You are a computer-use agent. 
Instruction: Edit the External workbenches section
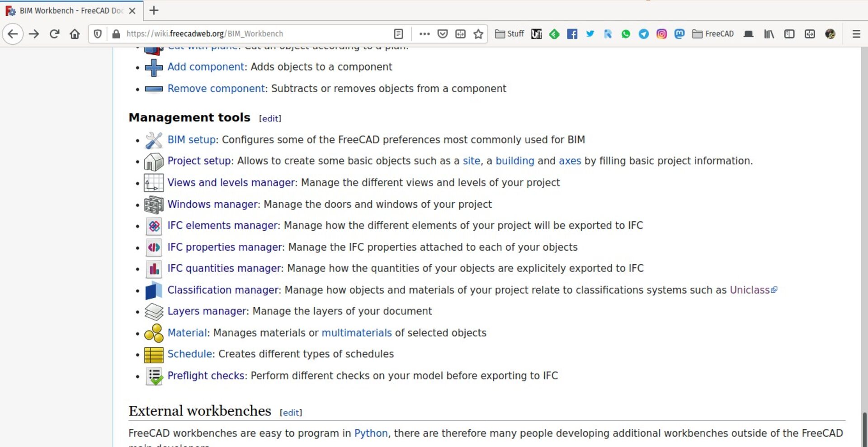tap(291, 413)
